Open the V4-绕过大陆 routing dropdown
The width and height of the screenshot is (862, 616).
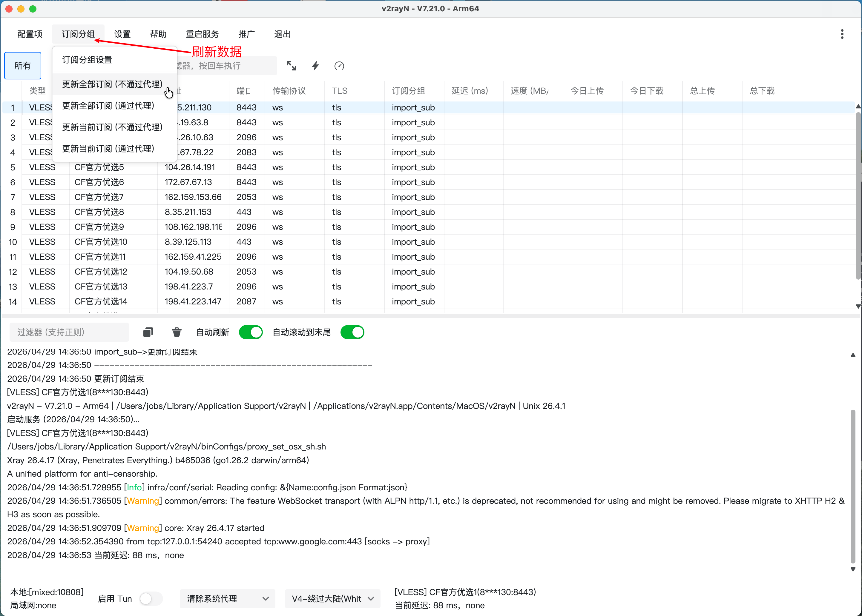(x=332, y=599)
